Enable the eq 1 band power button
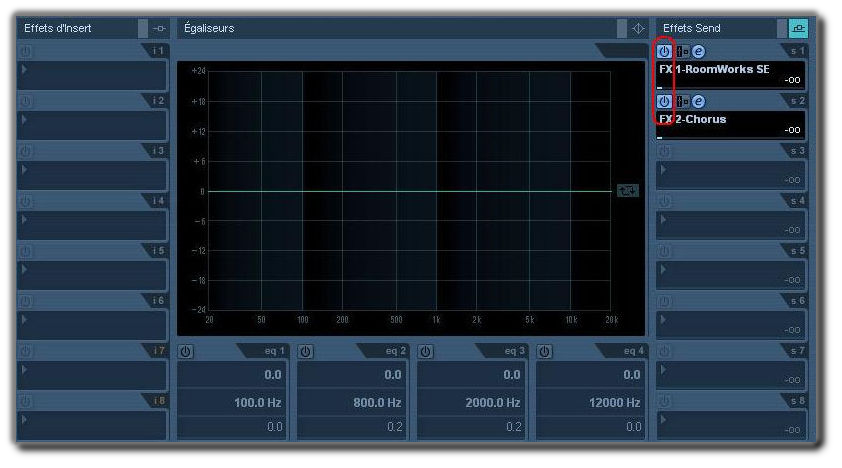The height and width of the screenshot is (468, 842). 186,352
